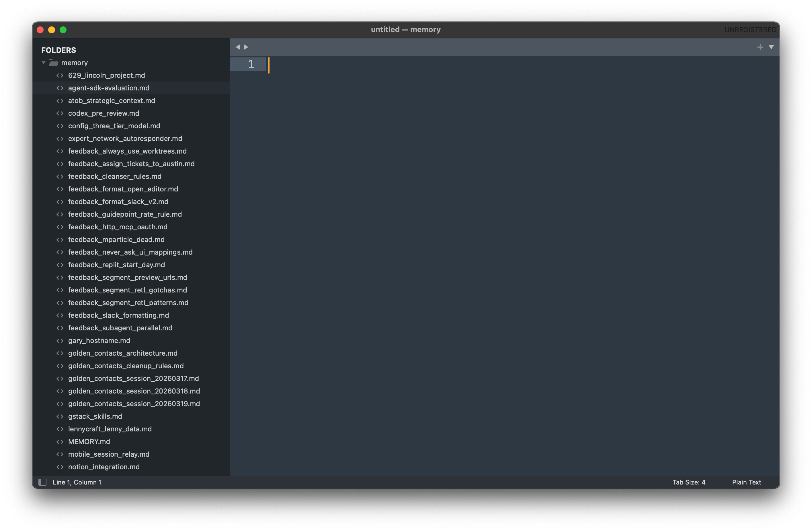Click Line 1, Column 1 status text

point(77,482)
